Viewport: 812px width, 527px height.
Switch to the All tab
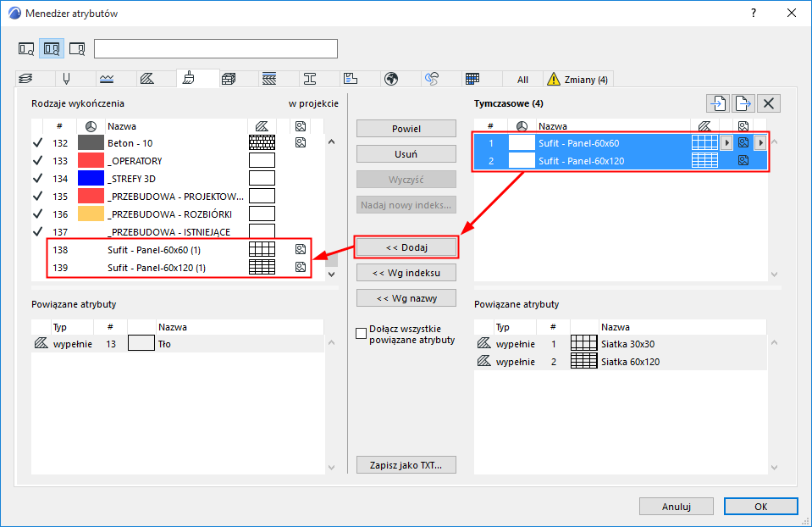522,80
